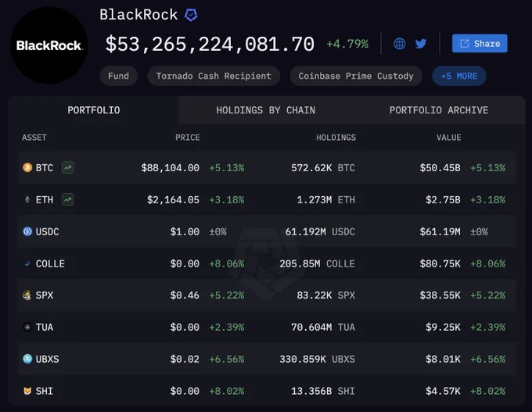Select the Tornado Cash Recipient tag
532x412 pixels.
[x=214, y=76]
